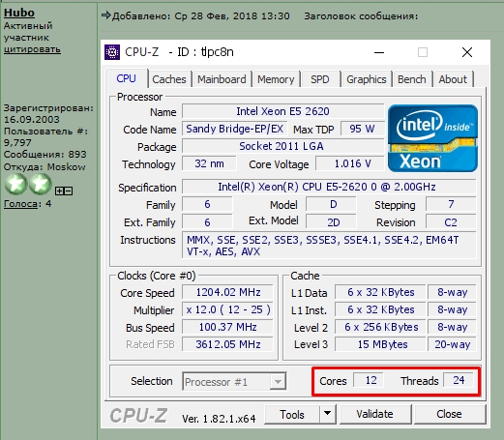This screenshot has width=504, height=440.
Task: Click the Level 3 associativity 20-way
Action: (x=452, y=344)
